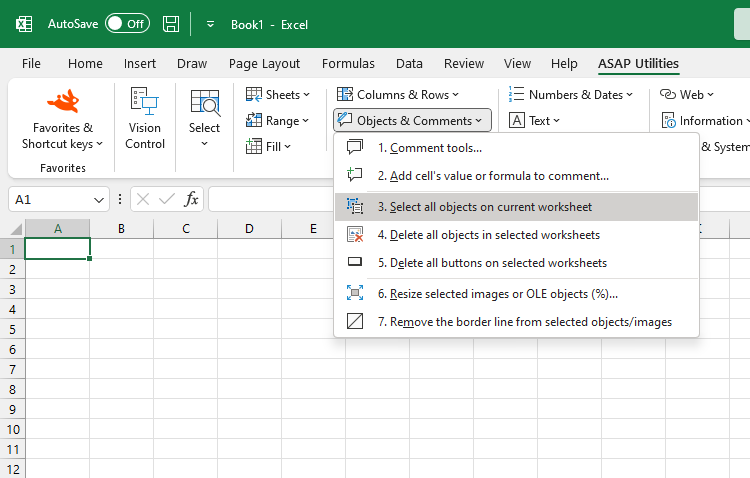Viewport: 750px width, 478px height.
Task: Click the Insert Function fx icon
Action: [x=191, y=199]
